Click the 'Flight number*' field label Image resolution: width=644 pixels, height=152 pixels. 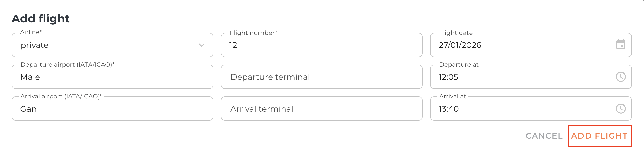[253, 33]
